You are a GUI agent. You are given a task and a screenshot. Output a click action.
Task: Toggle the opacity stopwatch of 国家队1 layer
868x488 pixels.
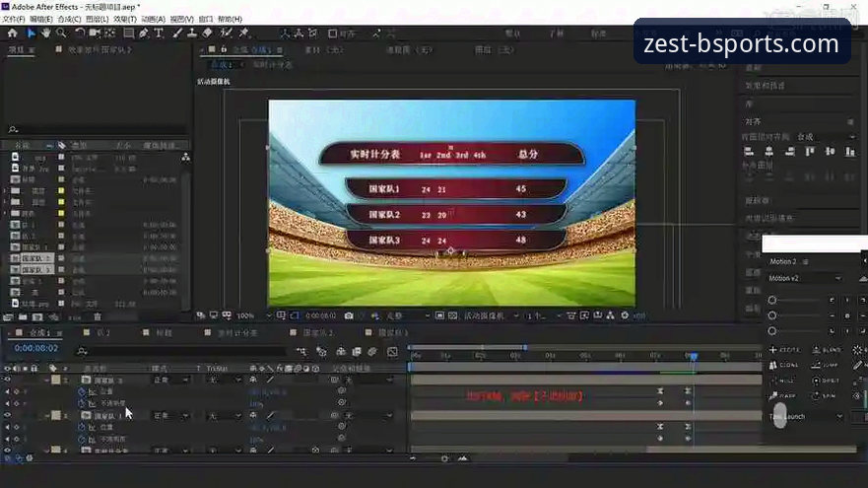click(x=82, y=439)
